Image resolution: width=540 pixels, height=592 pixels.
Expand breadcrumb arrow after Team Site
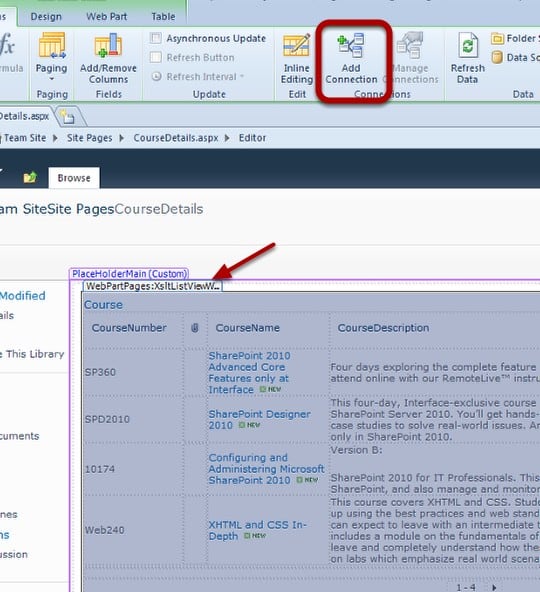[x=55, y=138]
